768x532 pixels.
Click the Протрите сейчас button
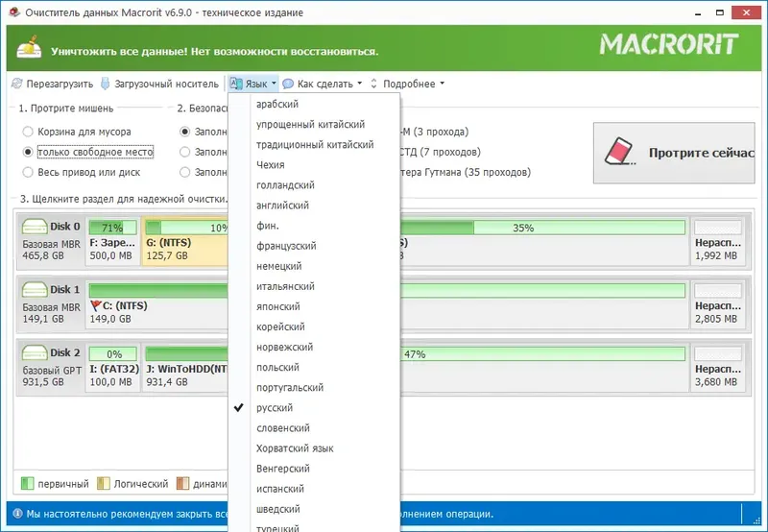674,153
